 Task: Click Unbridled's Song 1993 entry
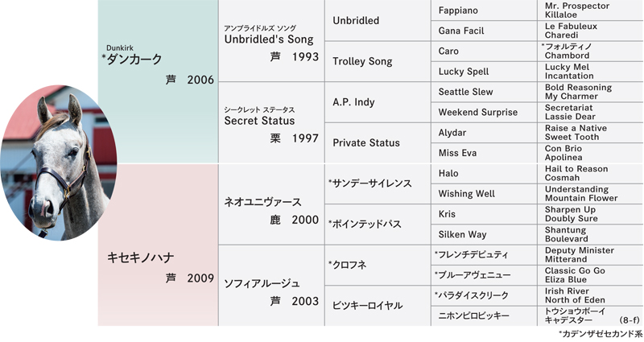coord(271,41)
